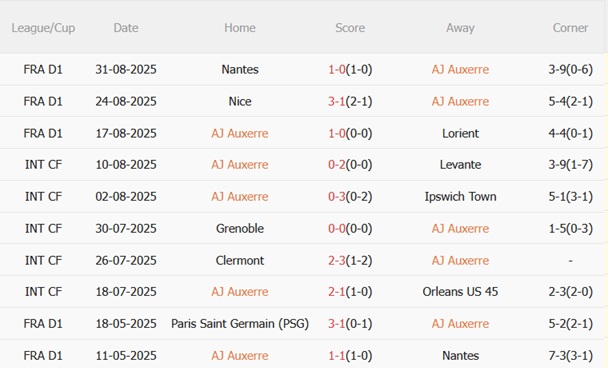
Task: Click the Date column header
Action: [126, 28]
